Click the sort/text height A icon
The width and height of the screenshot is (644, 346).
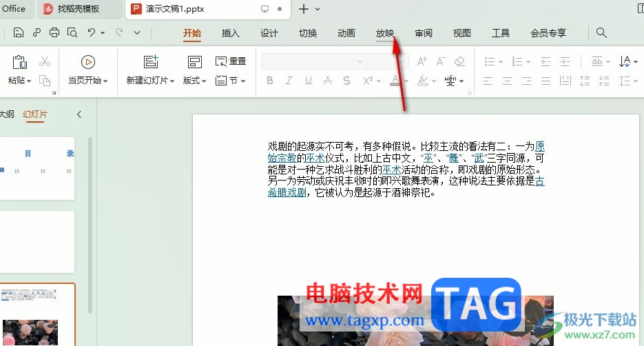(x=625, y=61)
